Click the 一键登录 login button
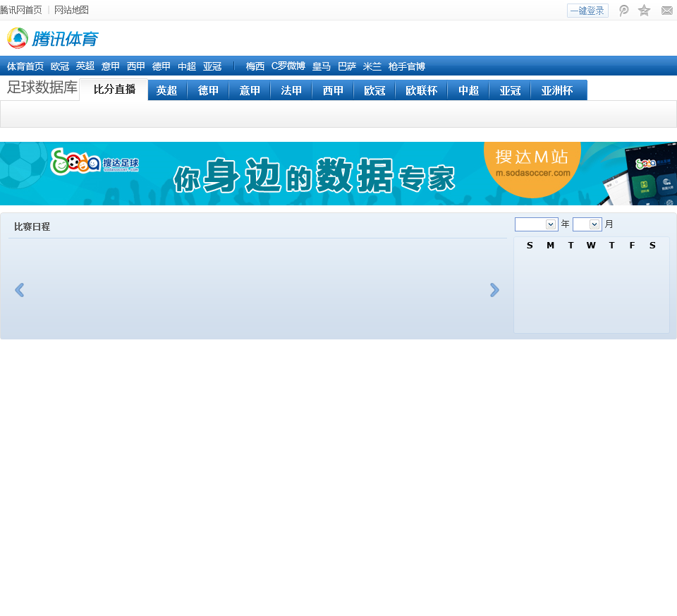Viewport: 677px width, 616px height. (x=587, y=11)
